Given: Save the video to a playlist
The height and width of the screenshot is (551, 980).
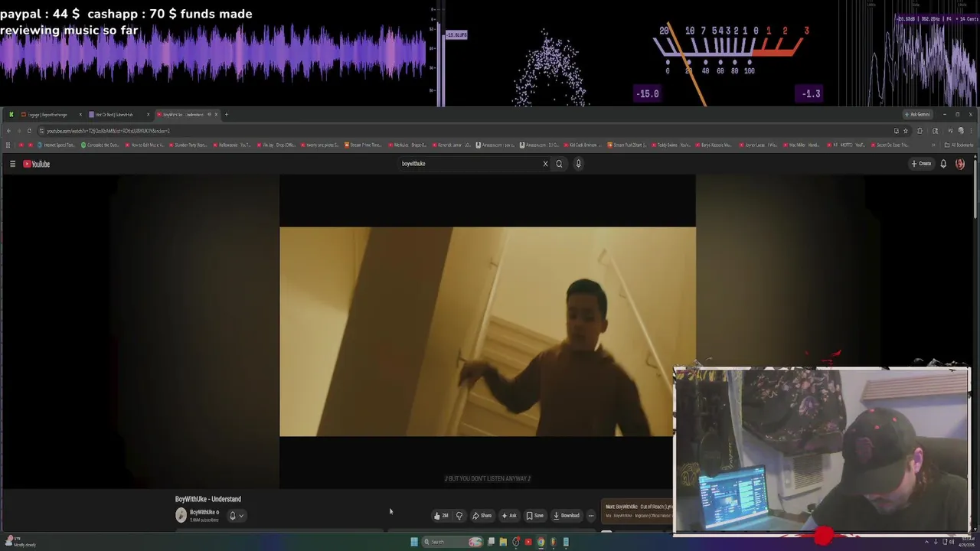Looking at the screenshot, I should [x=534, y=515].
